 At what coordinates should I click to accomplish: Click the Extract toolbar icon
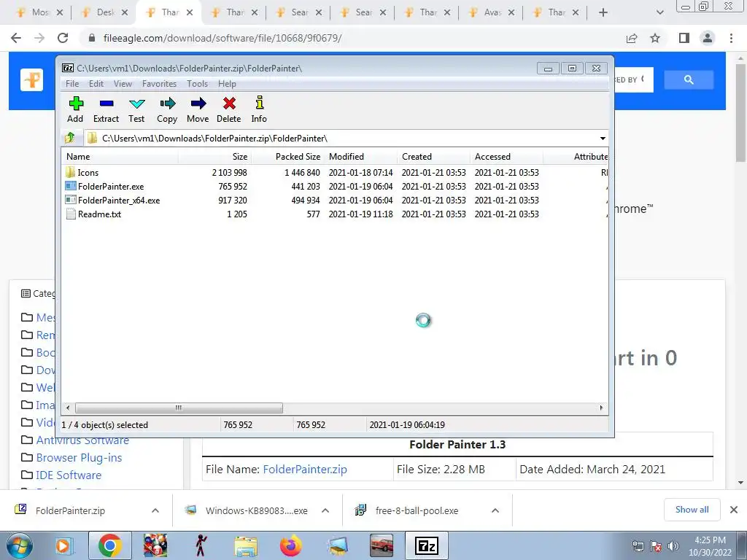[106, 109]
